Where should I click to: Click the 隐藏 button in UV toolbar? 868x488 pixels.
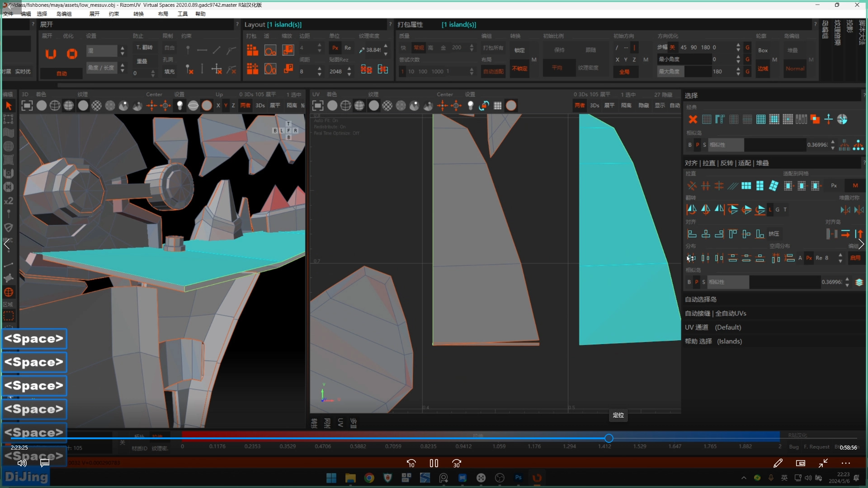[643, 105]
